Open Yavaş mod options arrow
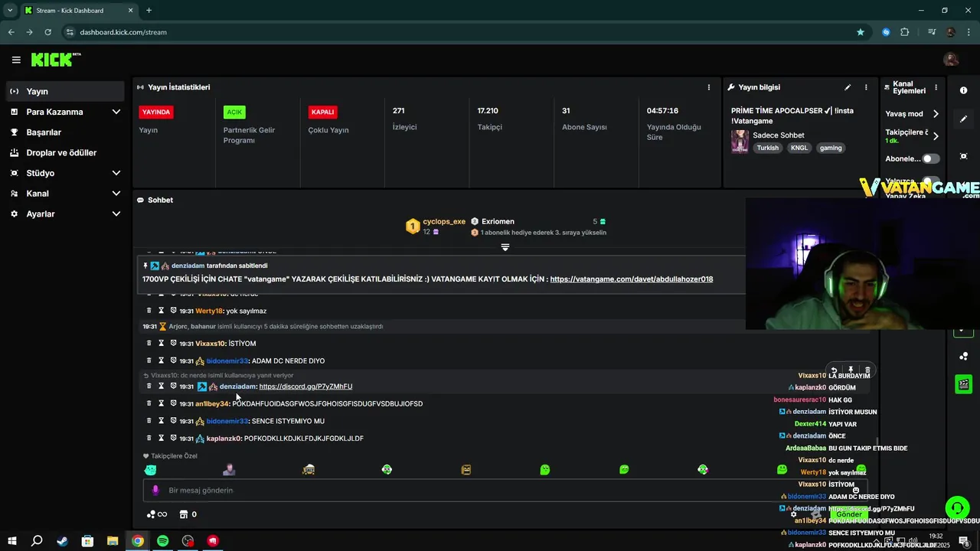Image resolution: width=980 pixels, height=551 pixels. click(x=936, y=113)
